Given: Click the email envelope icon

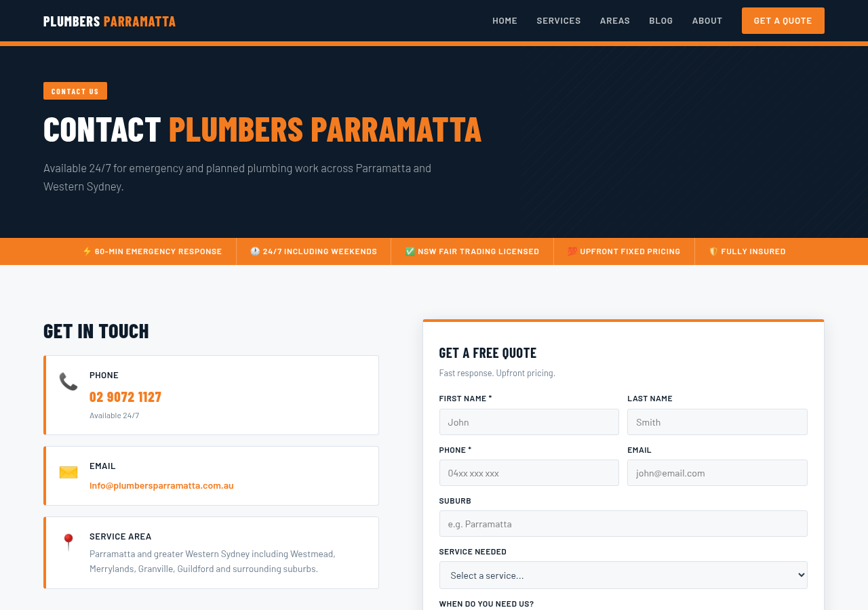Looking at the screenshot, I should 68,472.
